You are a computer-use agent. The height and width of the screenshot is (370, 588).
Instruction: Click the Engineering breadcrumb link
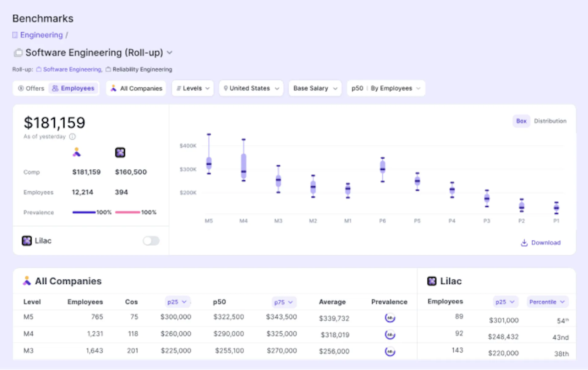[41, 35]
